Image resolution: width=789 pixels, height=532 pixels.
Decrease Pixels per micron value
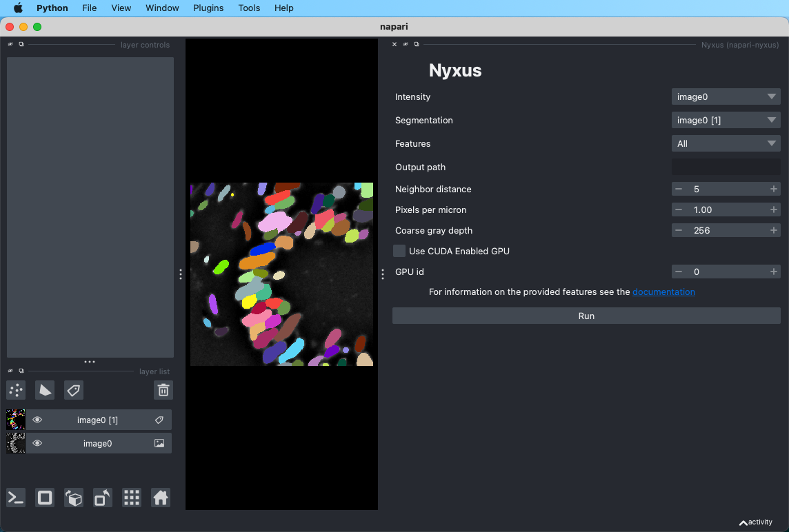[x=679, y=209]
